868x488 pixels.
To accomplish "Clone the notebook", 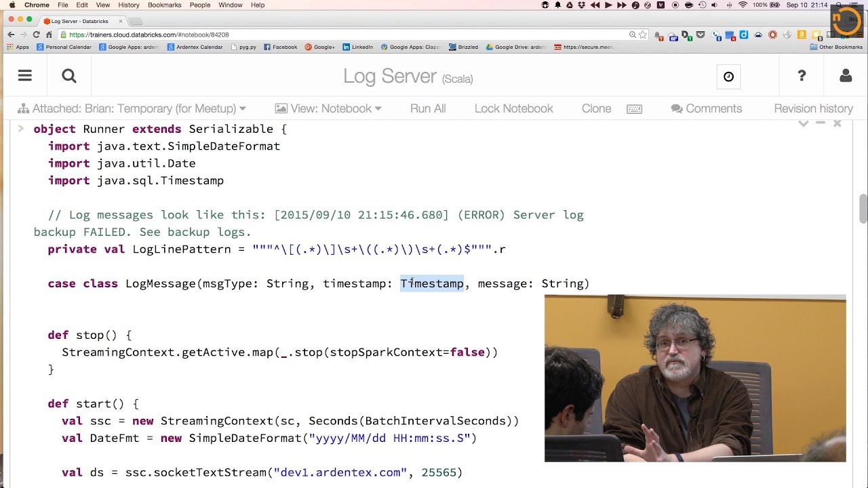I will (x=597, y=108).
